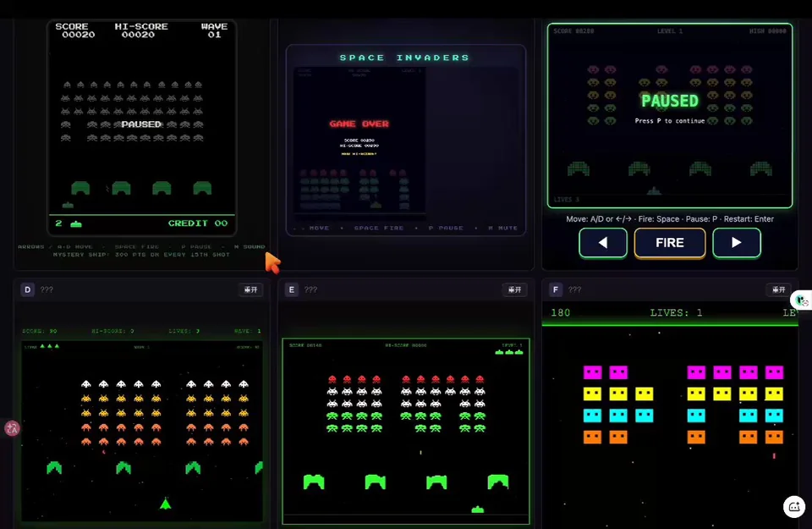
Task: Click the green triangle player ship in panel D
Action: coord(165,504)
